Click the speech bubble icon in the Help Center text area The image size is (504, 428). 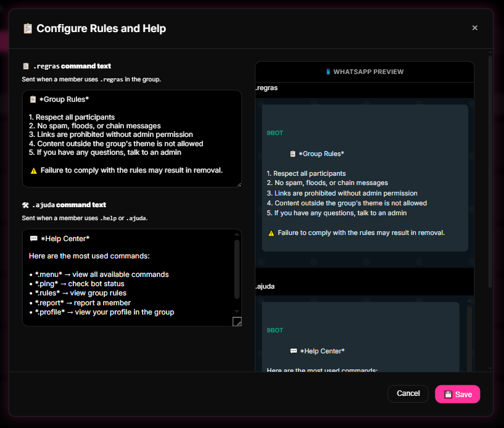click(33, 239)
